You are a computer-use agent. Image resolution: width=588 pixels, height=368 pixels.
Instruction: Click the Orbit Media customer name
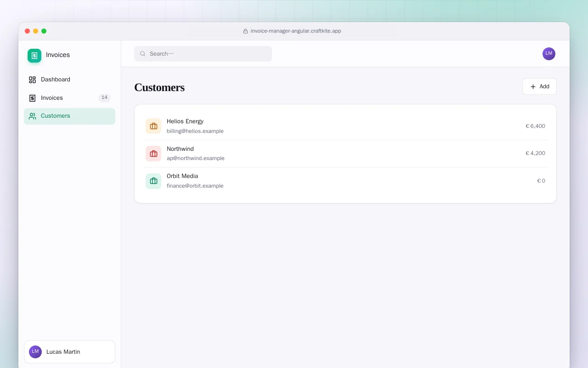tap(182, 176)
